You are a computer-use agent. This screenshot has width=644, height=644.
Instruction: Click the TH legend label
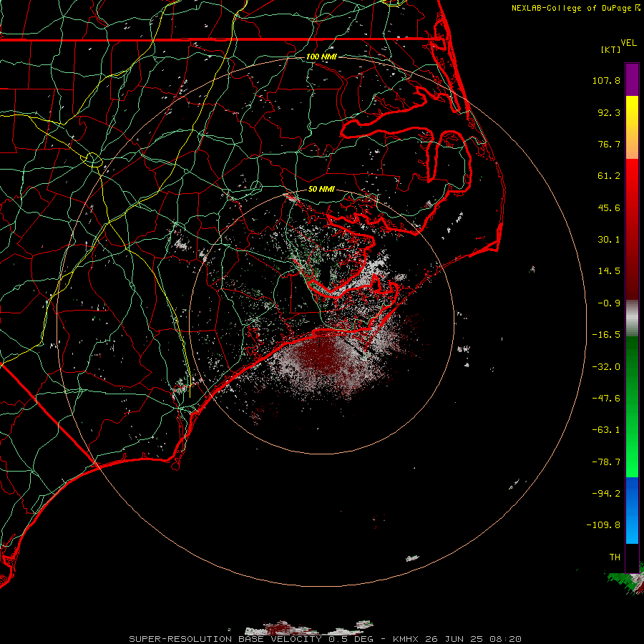(615, 557)
